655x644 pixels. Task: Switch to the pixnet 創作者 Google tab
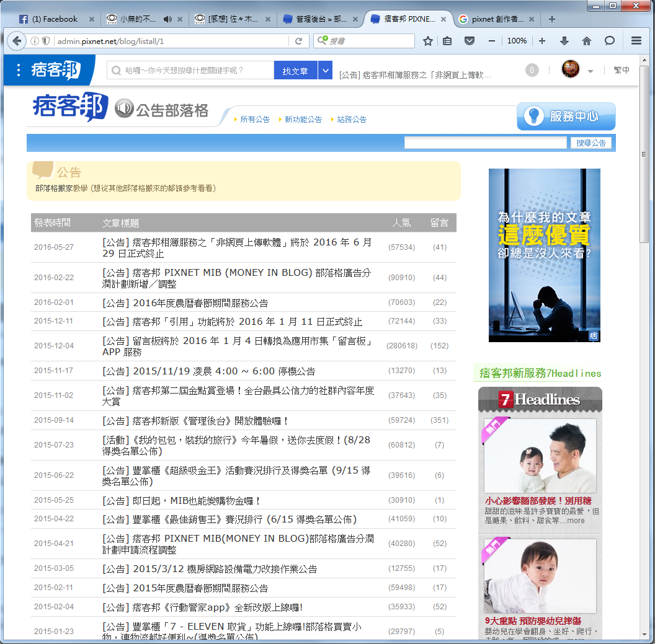pyautogui.click(x=496, y=19)
